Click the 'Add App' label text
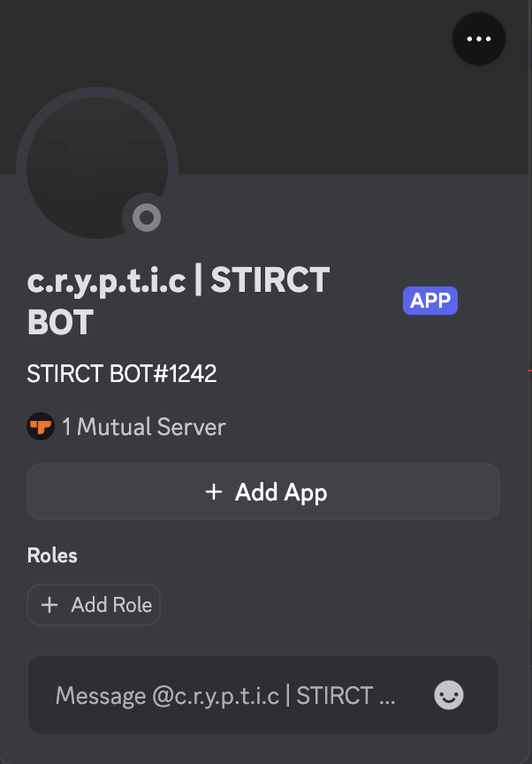The width and height of the screenshot is (532, 764). (281, 493)
